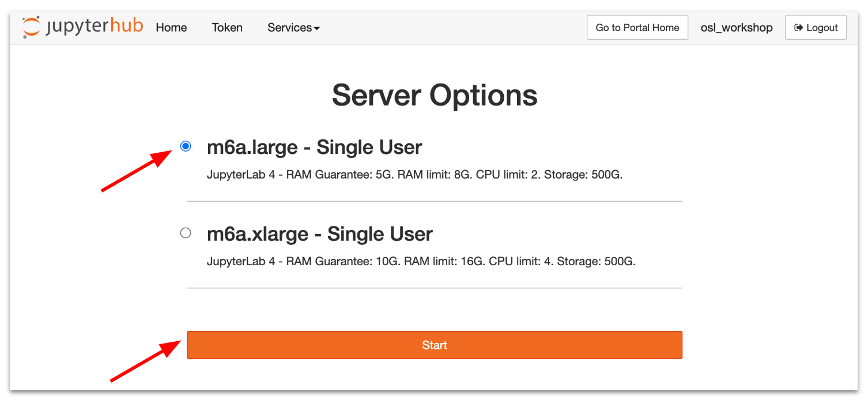Viewport: 868px width, 400px height.
Task: Select the m6a.large radio button
Action: pos(186,146)
